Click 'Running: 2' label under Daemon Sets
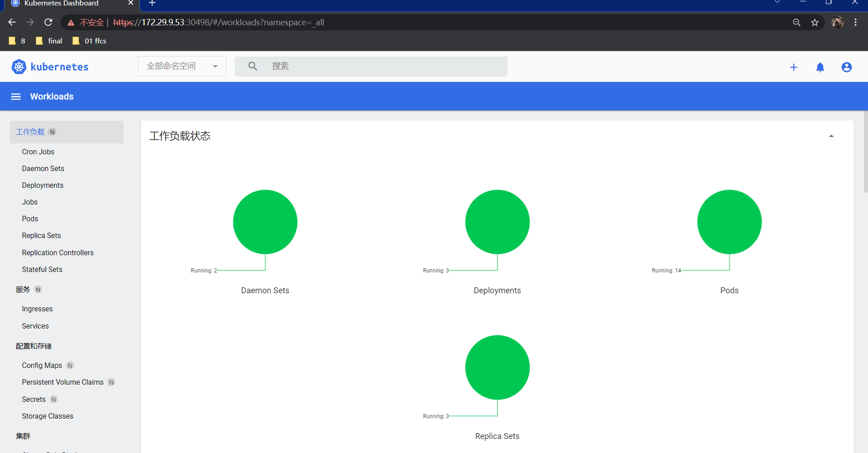Viewport: 868px width, 453px height. click(x=204, y=271)
